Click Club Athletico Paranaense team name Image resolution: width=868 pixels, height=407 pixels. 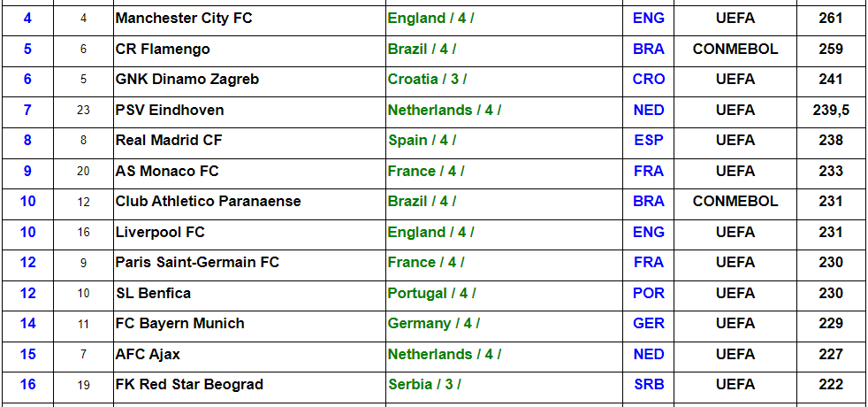click(x=208, y=202)
